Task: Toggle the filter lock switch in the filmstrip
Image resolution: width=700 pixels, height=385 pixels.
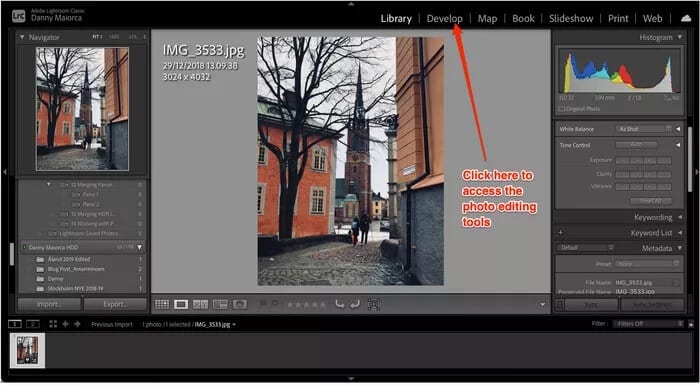Action: click(691, 324)
